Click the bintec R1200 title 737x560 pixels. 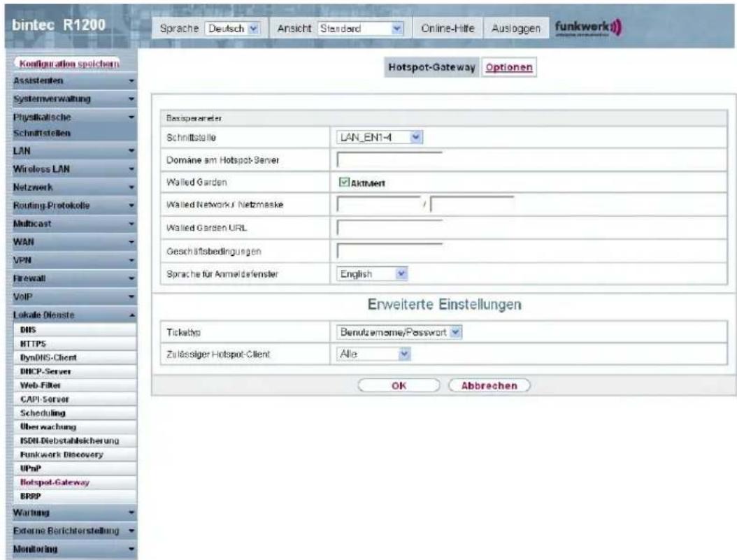(x=58, y=25)
